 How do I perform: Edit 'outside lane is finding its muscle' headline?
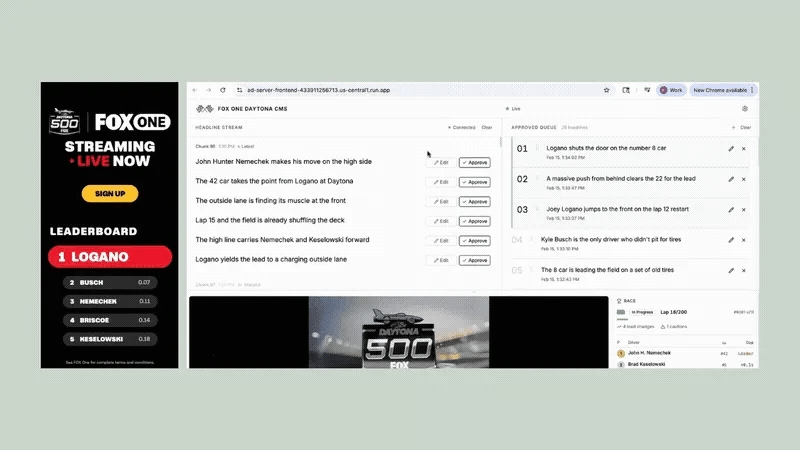[441, 202]
